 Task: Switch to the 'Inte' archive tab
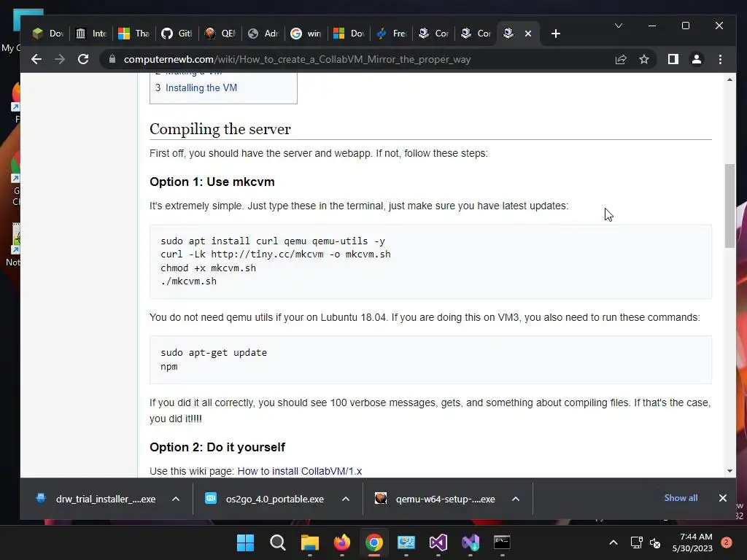(x=91, y=34)
